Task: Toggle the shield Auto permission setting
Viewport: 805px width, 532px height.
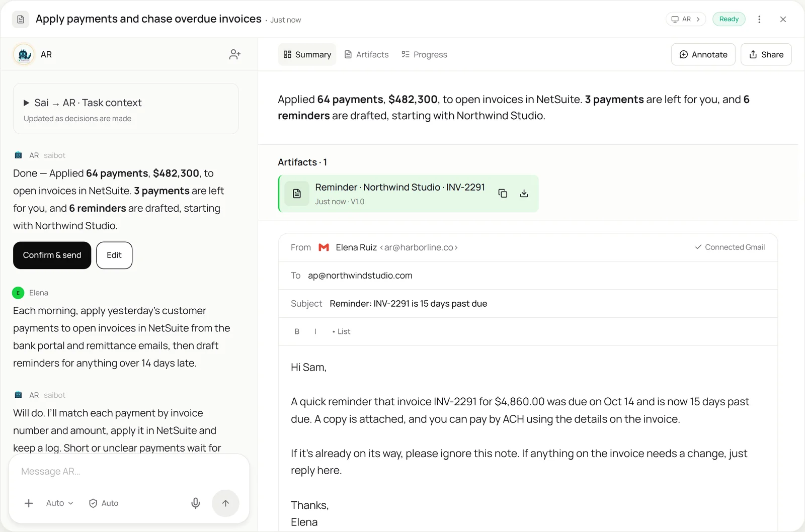Action: (104, 503)
